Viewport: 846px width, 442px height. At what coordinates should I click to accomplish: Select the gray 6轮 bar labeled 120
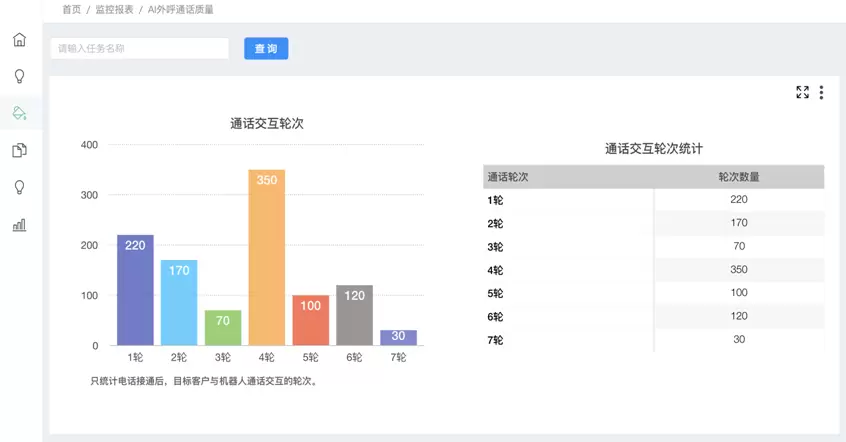(x=355, y=315)
